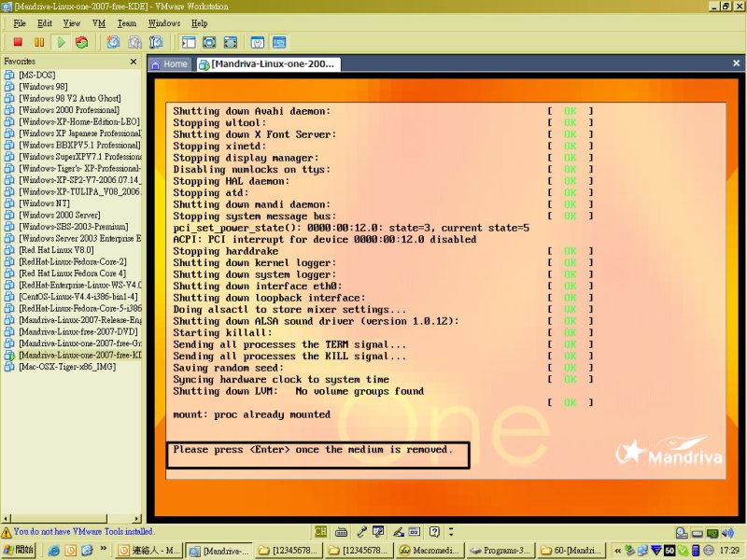Take a snapshot with the Snapshot icon
This screenshot has width=747, height=560.
pyautogui.click(x=113, y=42)
